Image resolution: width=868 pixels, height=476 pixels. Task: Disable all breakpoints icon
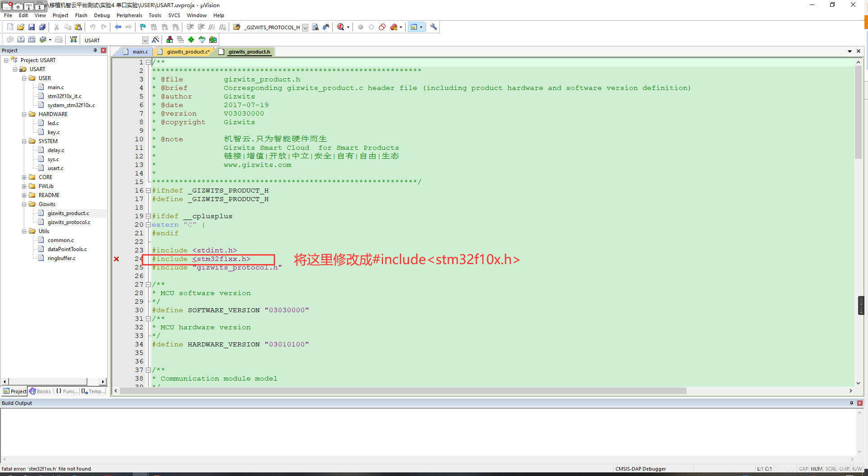click(x=382, y=27)
